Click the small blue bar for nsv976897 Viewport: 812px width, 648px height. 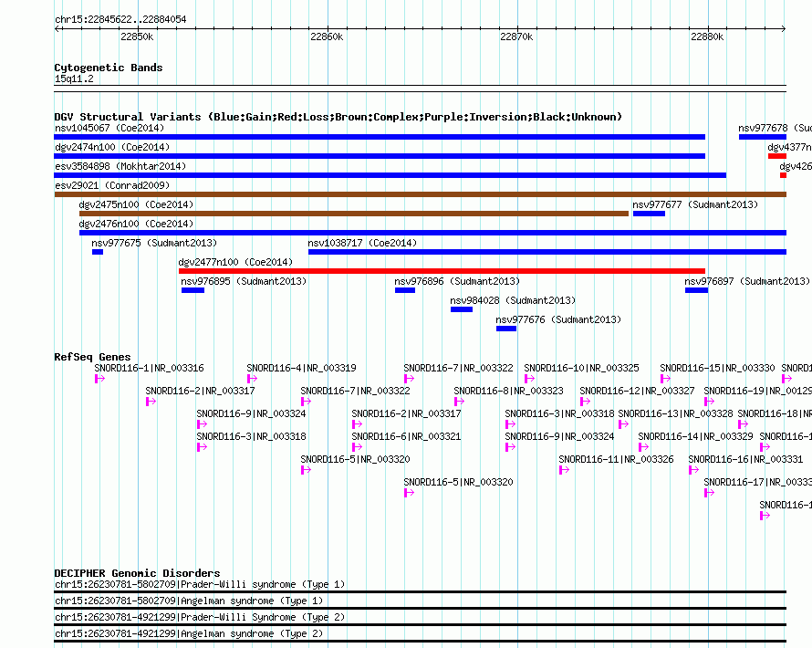pyautogui.click(x=696, y=290)
